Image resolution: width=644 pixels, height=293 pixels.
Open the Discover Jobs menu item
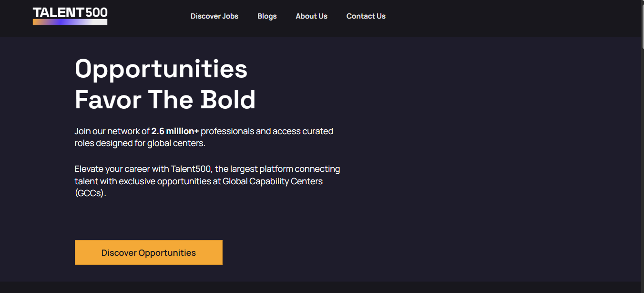click(x=215, y=16)
